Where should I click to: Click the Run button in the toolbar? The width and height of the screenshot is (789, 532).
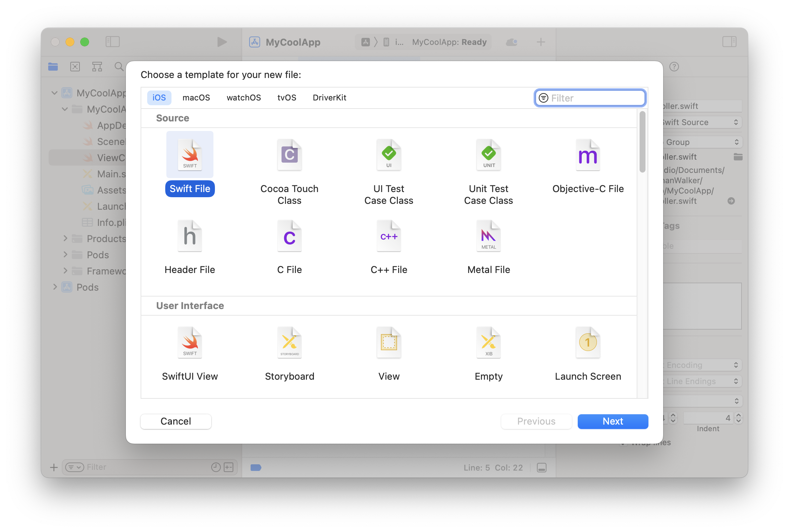222,42
